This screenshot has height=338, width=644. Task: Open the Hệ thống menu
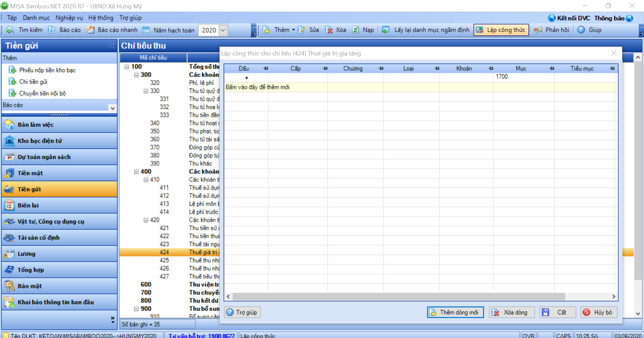tap(101, 18)
